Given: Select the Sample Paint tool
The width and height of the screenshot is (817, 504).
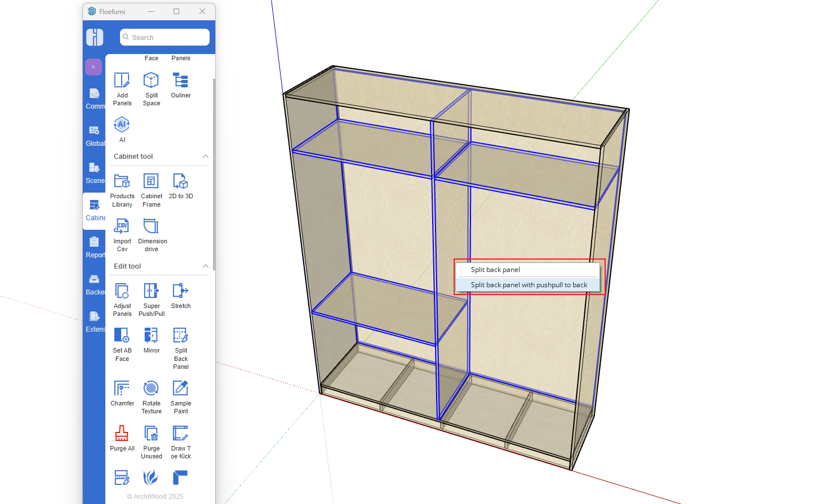Looking at the screenshot, I should (180, 396).
